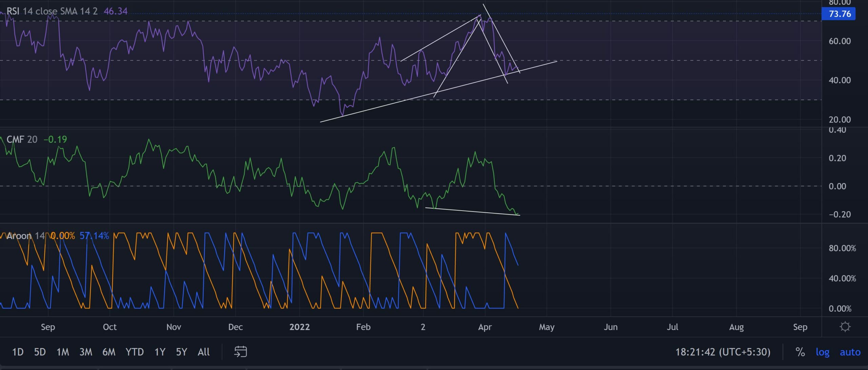Switch to 3M time range
868x370 pixels.
pos(86,352)
